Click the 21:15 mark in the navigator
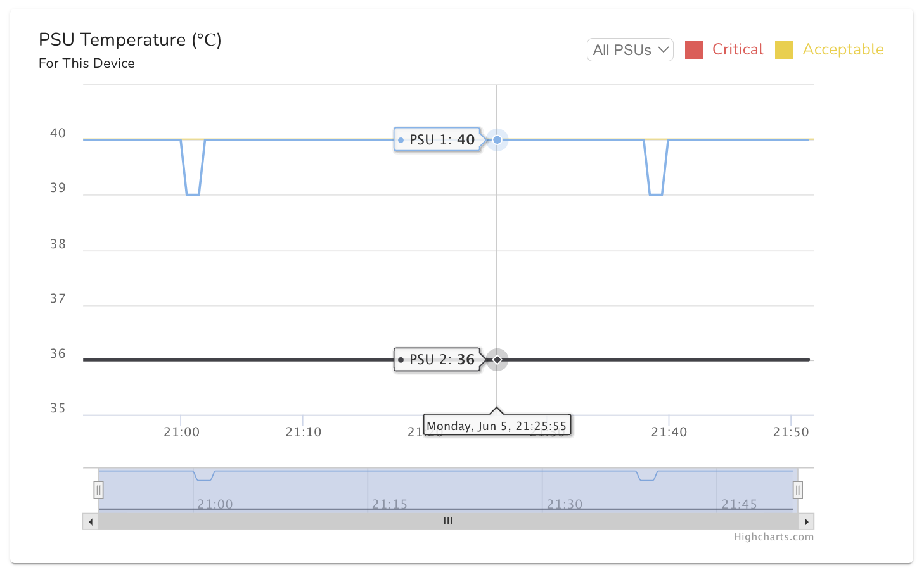This screenshot has height=570, width=924. click(x=389, y=504)
